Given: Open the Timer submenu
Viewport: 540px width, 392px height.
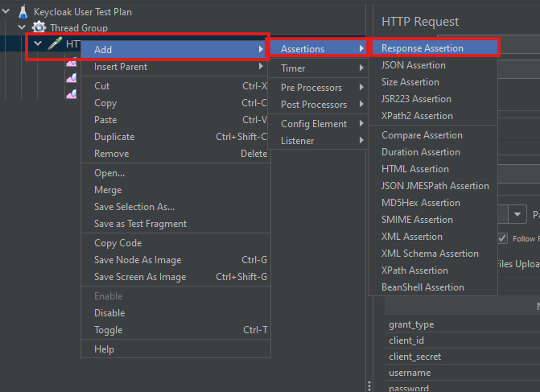Looking at the screenshot, I should (x=318, y=68).
